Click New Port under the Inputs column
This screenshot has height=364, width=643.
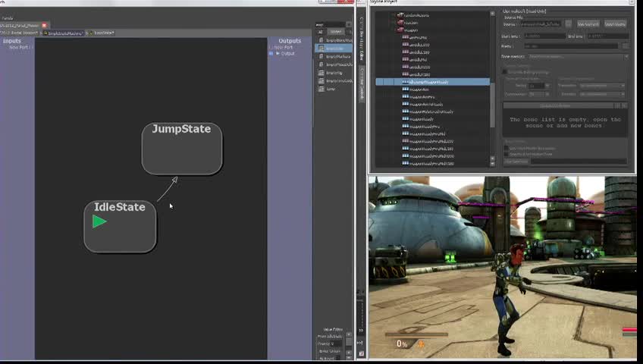click(19, 47)
